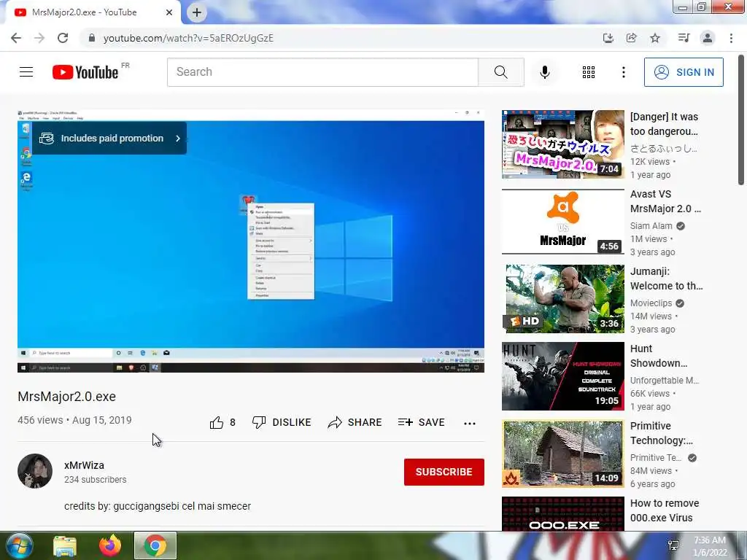
Task: Click the address bar URL
Action: click(x=189, y=38)
